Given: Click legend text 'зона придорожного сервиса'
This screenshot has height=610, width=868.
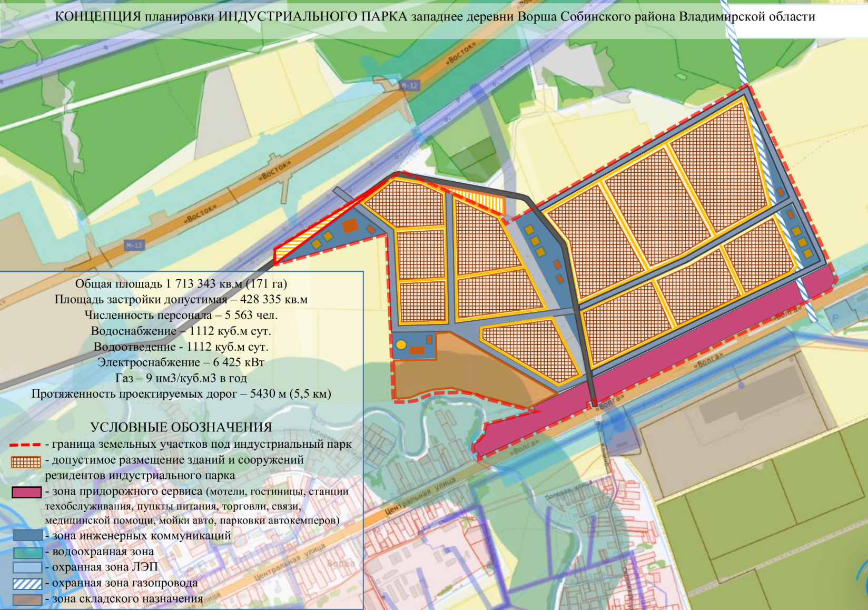Looking at the screenshot, I should [x=127, y=491].
